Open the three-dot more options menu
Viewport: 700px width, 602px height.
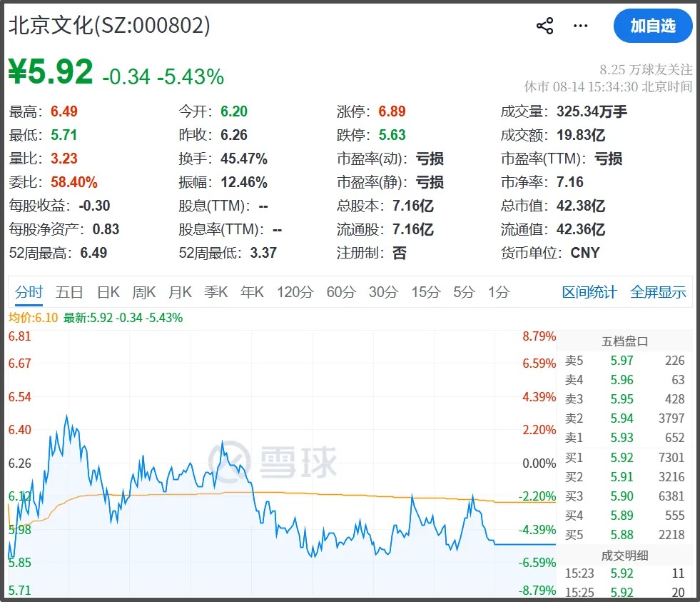tap(580, 26)
